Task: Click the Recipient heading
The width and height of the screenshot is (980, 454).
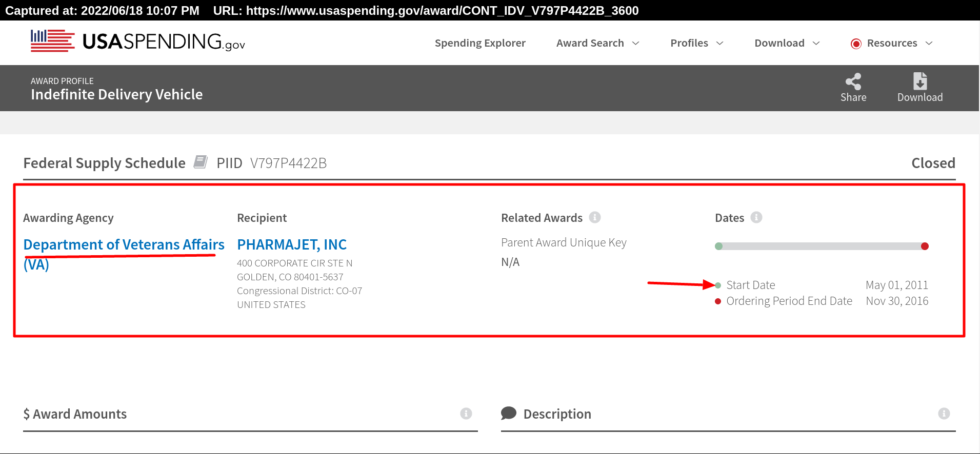Action: pyautogui.click(x=262, y=218)
